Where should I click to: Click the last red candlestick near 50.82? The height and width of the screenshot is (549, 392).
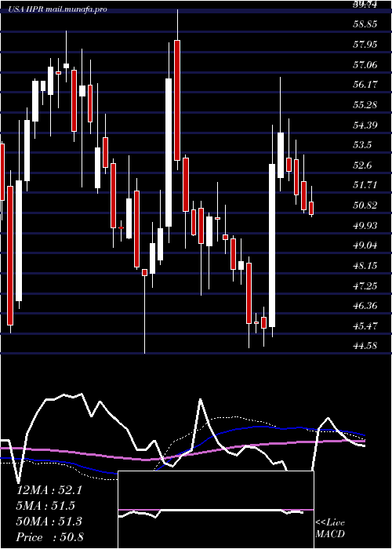coord(311,208)
